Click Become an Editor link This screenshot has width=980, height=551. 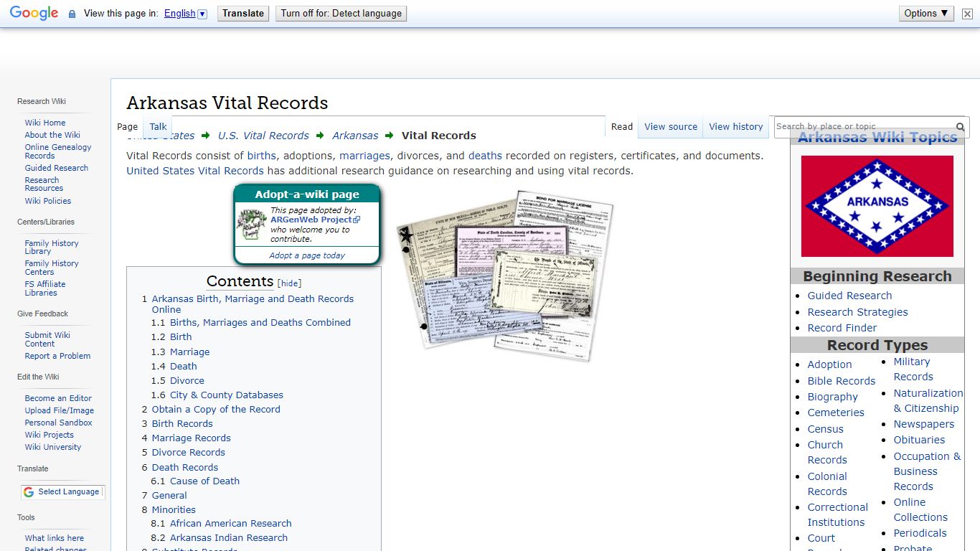[x=58, y=398]
